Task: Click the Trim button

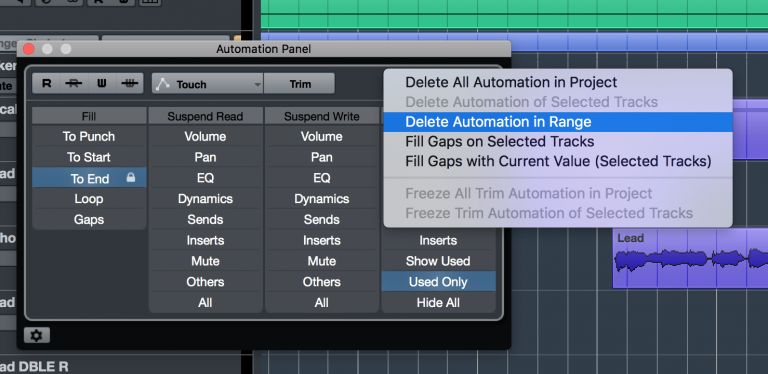Action: (x=300, y=84)
